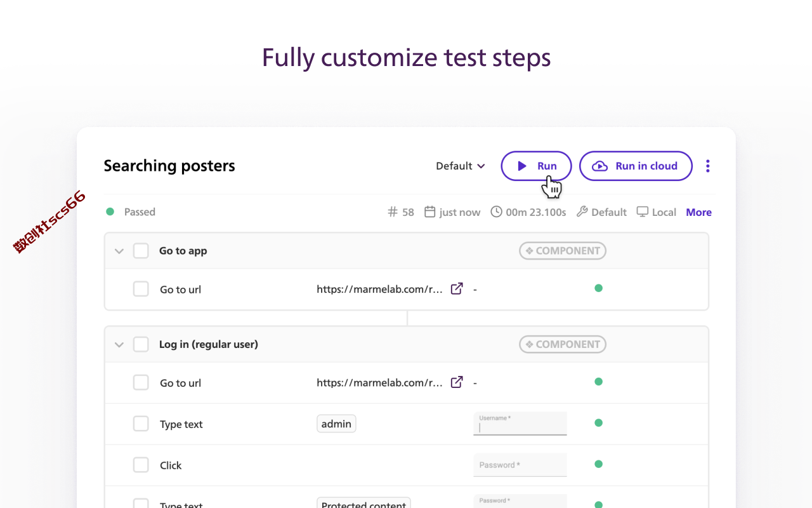This screenshot has width=812, height=508.
Task: Click the Type text admin step label
Action: (x=181, y=424)
